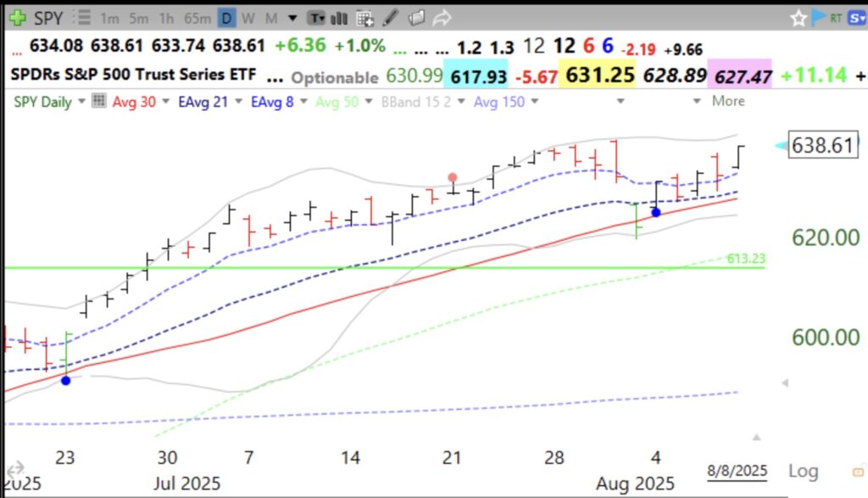Open the chart template T icon

[316, 19]
